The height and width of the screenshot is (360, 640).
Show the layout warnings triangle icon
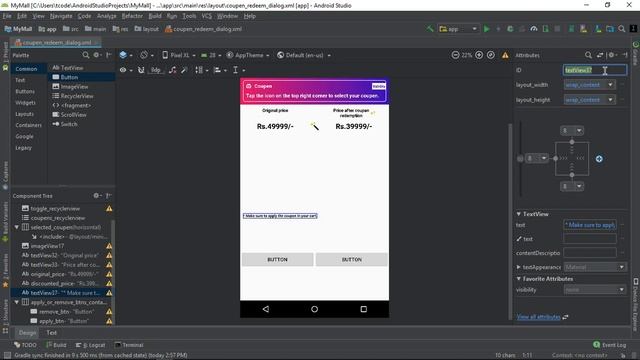pyautogui.click(x=505, y=55)
